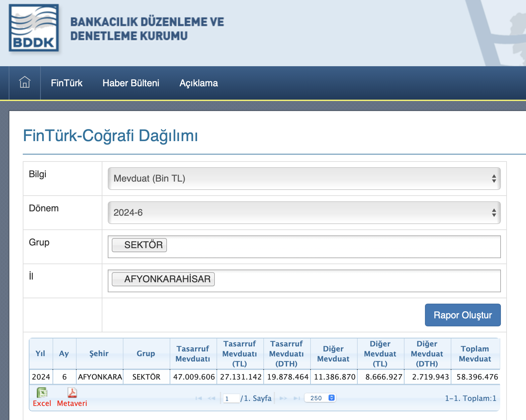Sort by Tasarruf Mevduatı (DTH) header

pos(286,353)
